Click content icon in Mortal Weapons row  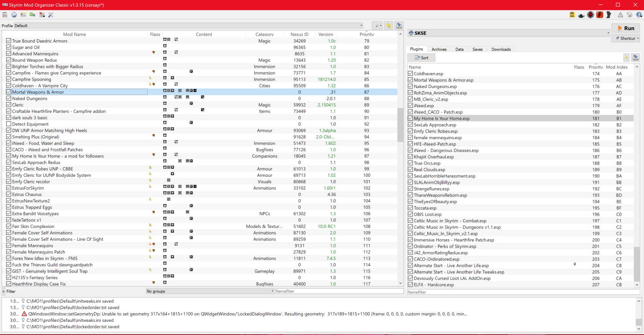[x=180, y=91]
